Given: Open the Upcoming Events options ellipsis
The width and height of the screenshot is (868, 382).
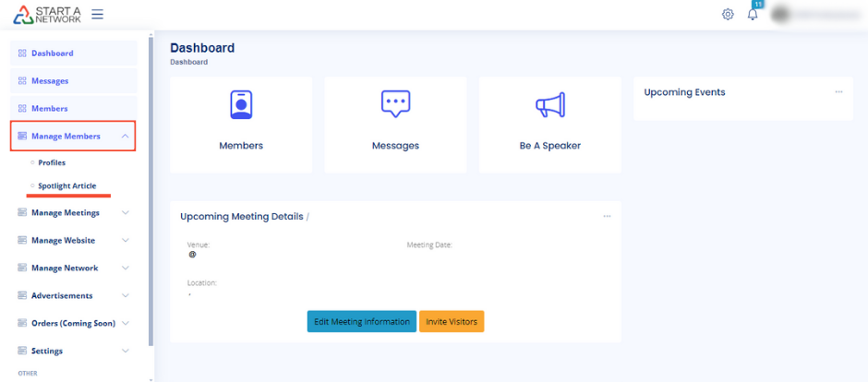Looking at the screenshot, I should (x=838, y=92).
